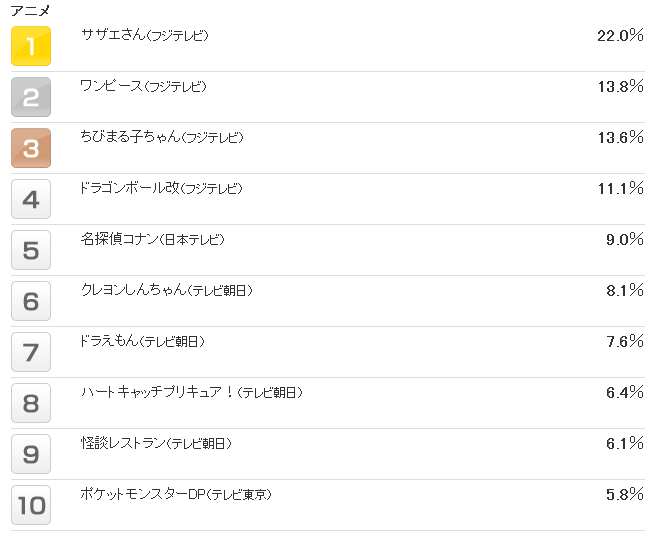Click the rank 6 number icon
The width and height of the screenshot is (656, 539).
tap(30, 301)
